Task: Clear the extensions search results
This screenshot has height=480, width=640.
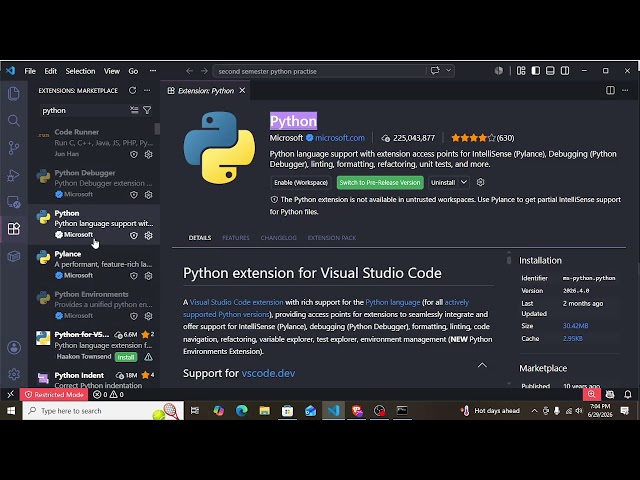Action: point(134,110)
